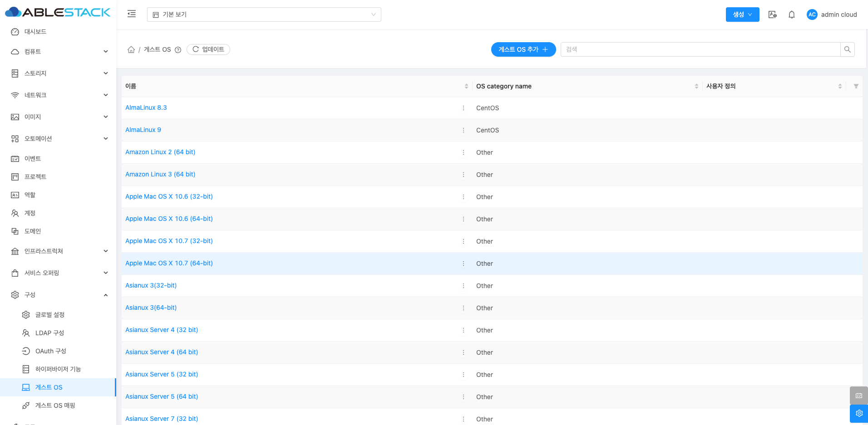Click the 게스트 OS breadcrumb text
This screenshot has width=868, height=425.
(158, 49)
